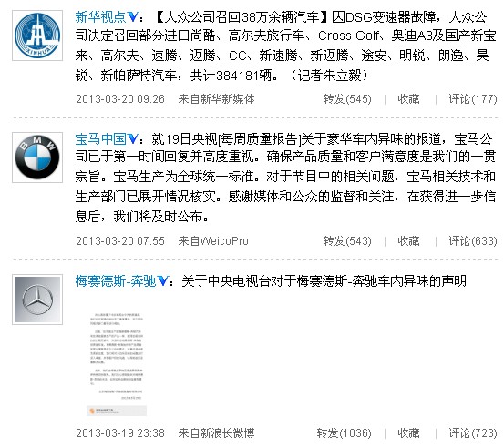The image size is (504, 447).
Task: Click the verified V badge beside 梅赛德斯-奔驰
Action: pyautogui.click(x=163, y=281)
